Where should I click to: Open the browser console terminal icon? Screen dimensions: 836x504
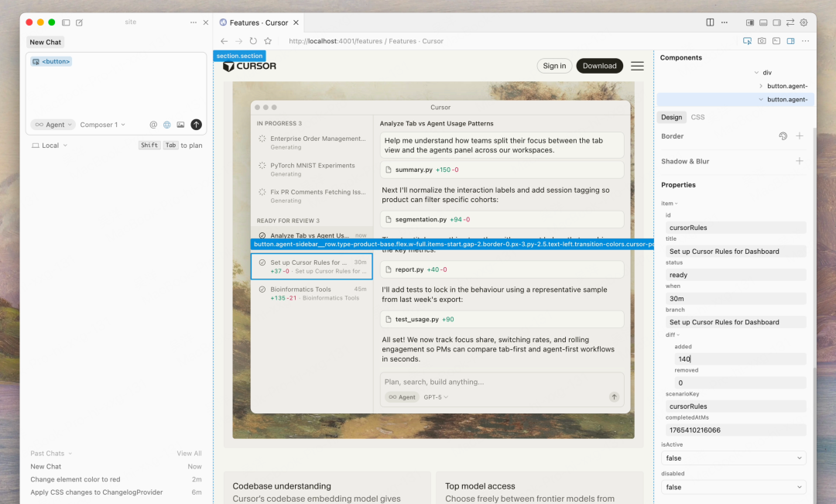(776, 41)
